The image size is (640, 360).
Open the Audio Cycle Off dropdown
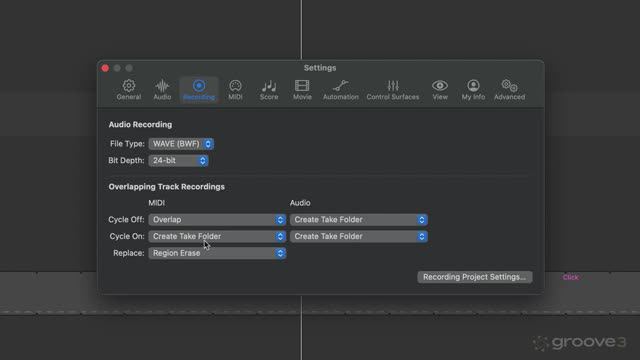pyautogui.click(x=358, y=220)
